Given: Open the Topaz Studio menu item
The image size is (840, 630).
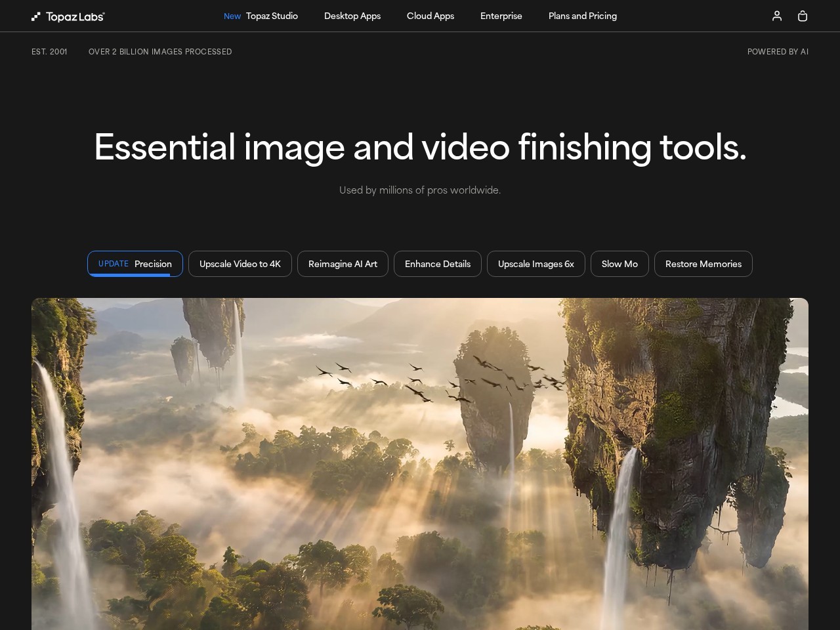Looking at the screenshot, I should coord(272,16).
